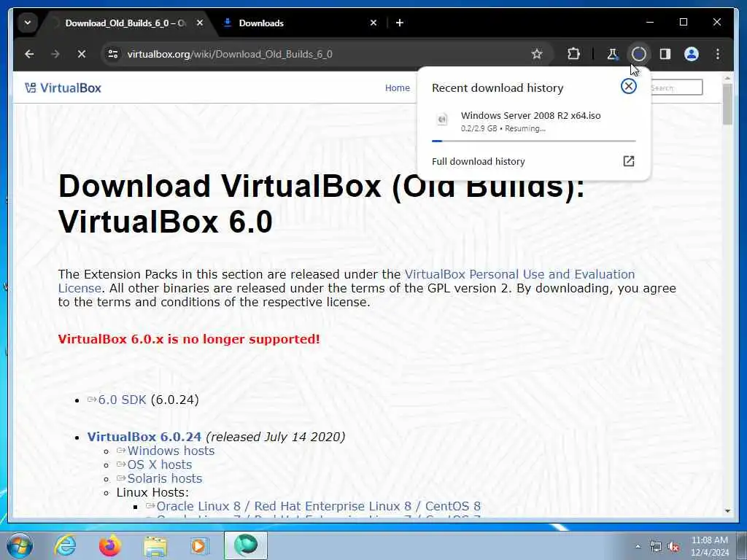
Task: Download OS X hosts build
Action: pyautogui.click(x=160, y=464)
